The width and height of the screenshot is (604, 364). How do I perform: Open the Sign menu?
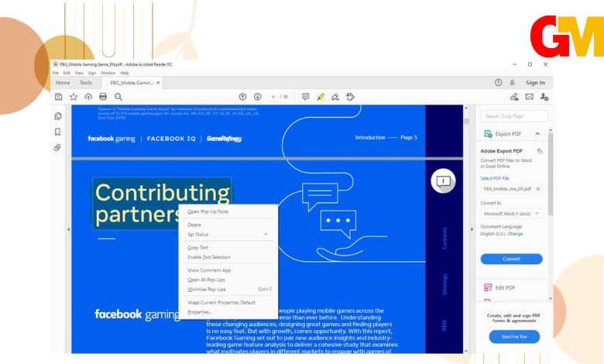[x=91, y=73]
